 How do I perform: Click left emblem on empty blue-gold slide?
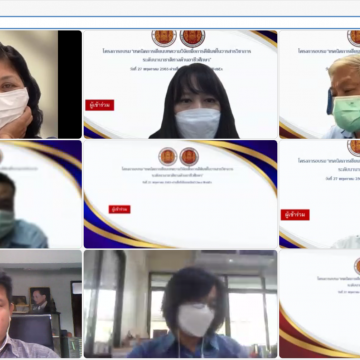tap(168, 157)
